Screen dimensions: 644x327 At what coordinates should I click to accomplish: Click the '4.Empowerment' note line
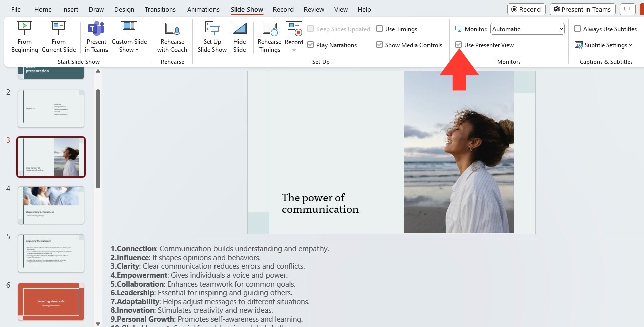(x=199, y=275)
